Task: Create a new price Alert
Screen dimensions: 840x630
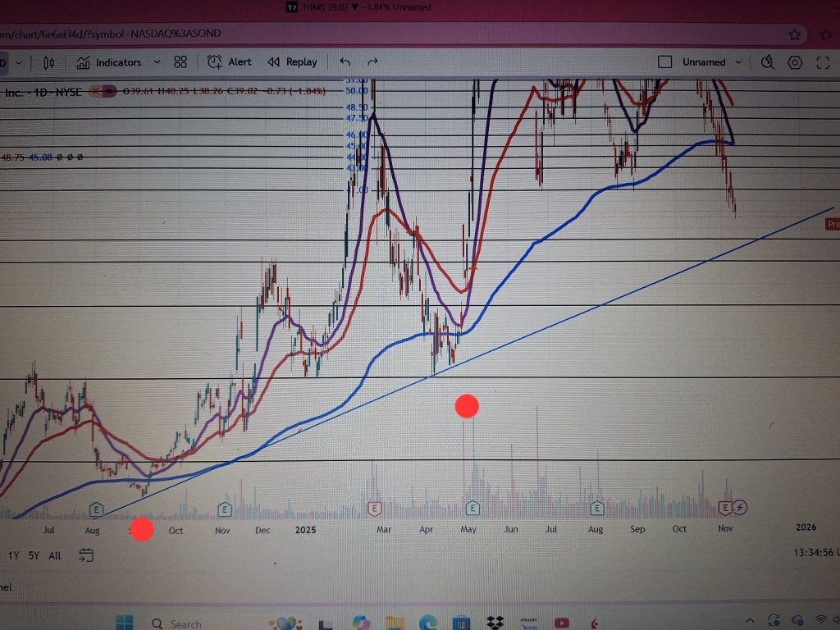Action: (x=230, y=62)
